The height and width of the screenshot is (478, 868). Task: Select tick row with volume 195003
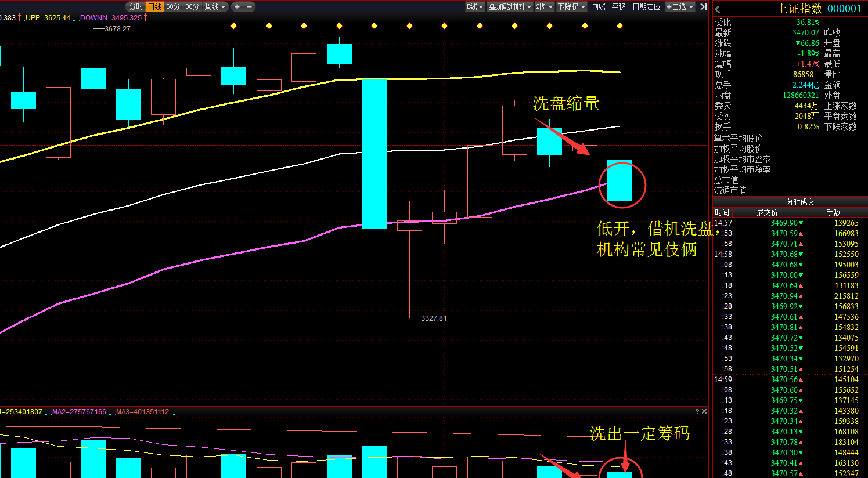[x=790, y=265]
